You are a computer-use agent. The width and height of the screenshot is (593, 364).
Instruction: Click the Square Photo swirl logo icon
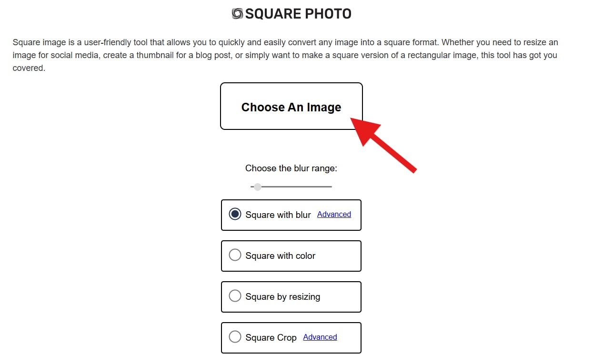pyautogui.click(x=237, y=14)
